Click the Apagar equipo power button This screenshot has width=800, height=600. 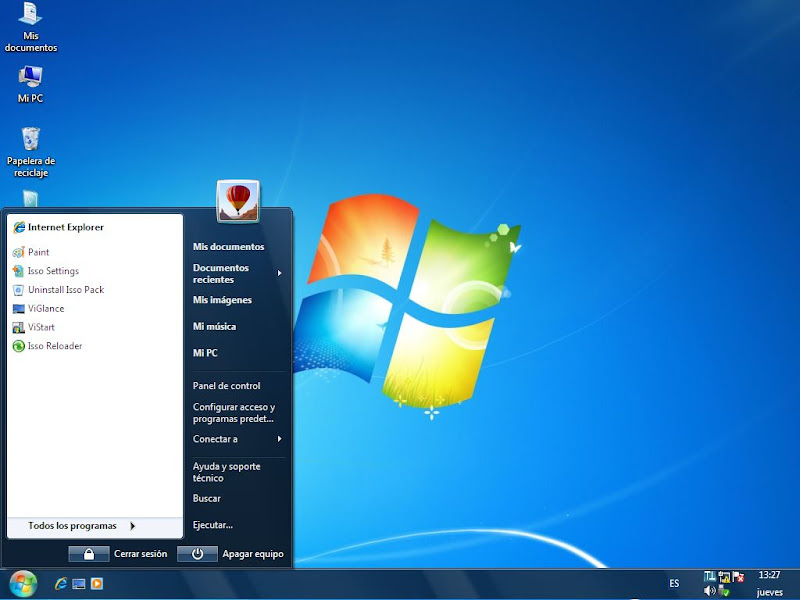tap(197, 554)
